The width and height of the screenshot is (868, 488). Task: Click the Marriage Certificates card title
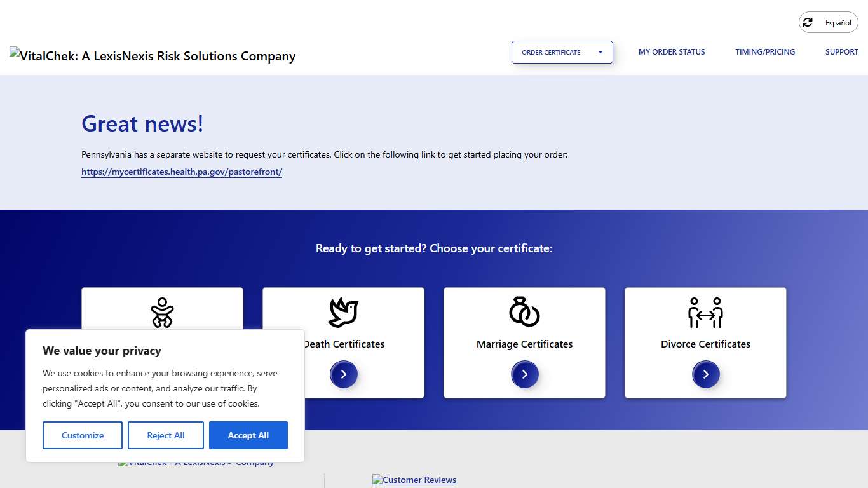point(524,344)
